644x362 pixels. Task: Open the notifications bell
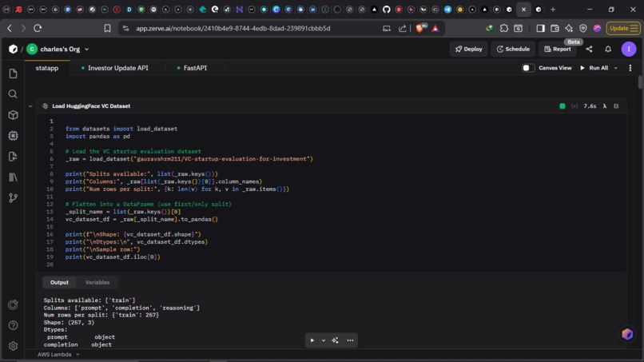608,50
